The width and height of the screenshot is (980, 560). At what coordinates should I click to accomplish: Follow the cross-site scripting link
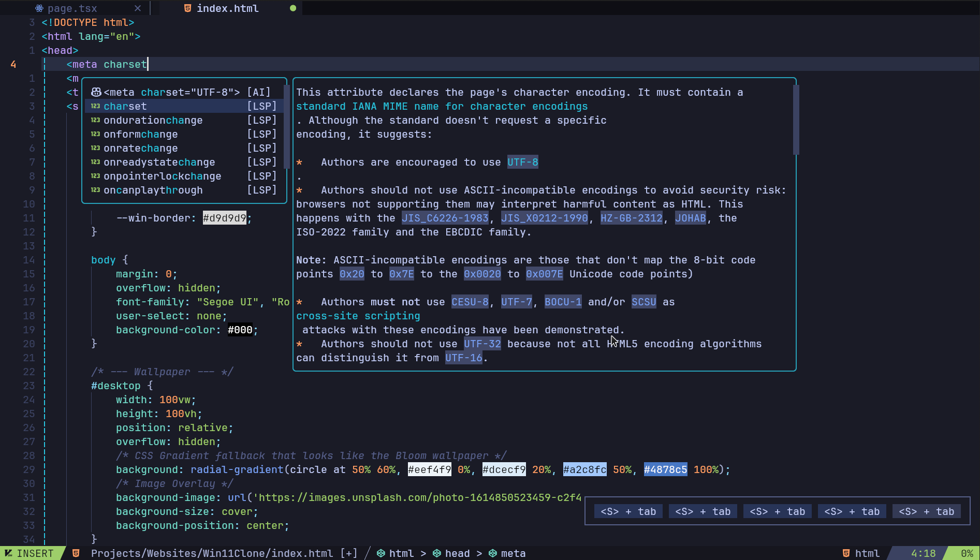tap(358, 316)
